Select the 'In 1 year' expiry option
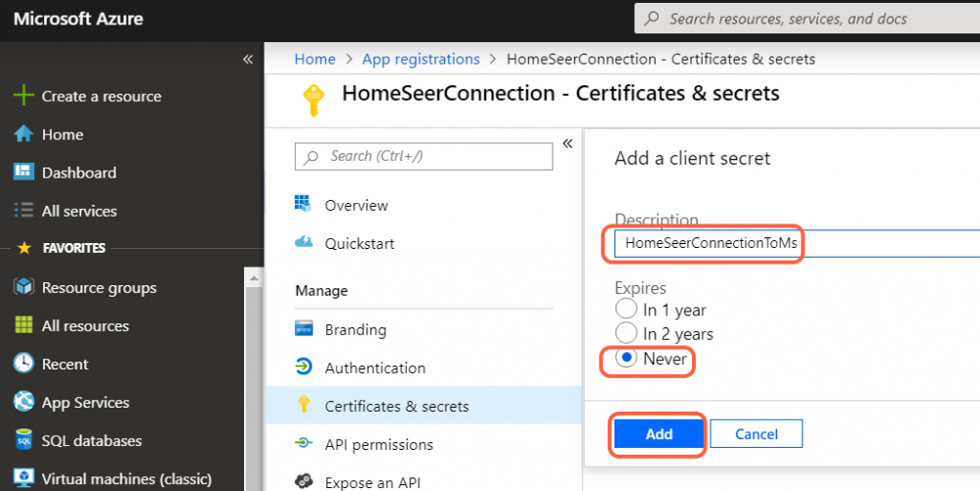The height and width of the screenshot is (491, 980). (626, 310)
